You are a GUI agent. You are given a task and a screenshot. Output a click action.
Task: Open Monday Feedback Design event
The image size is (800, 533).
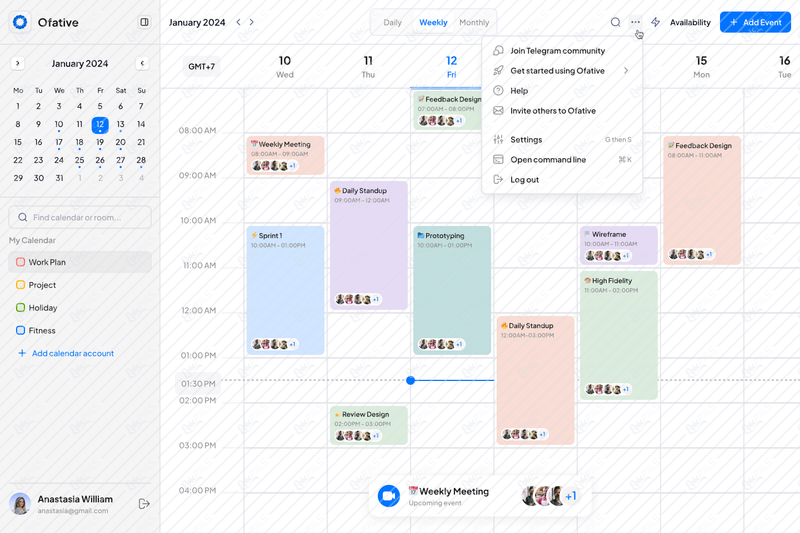[x=702, y=200]
